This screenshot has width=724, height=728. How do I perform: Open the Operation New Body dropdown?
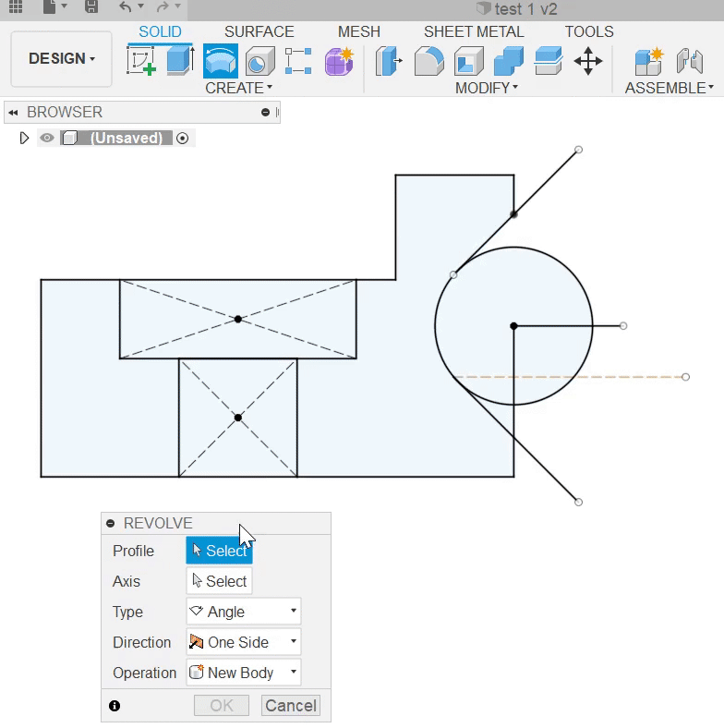coord(244,673)
